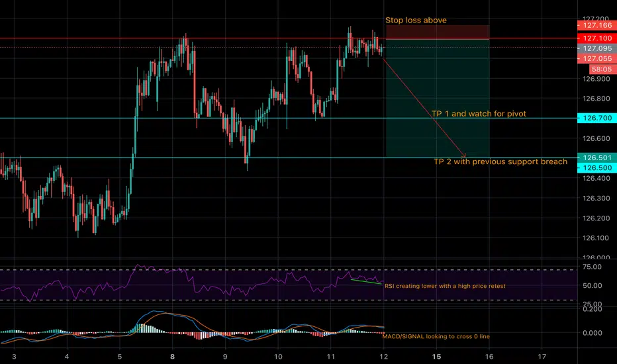Select 'TP 2 with previous support breach' annotation

point(500,161)
